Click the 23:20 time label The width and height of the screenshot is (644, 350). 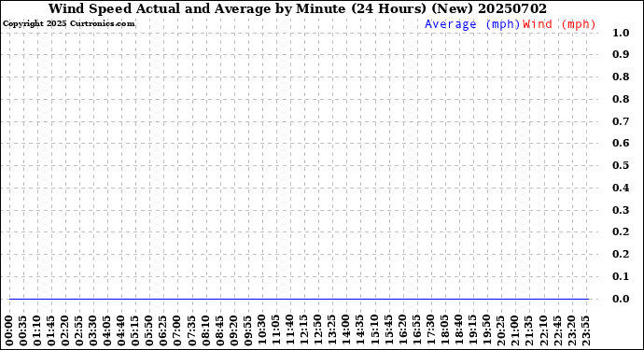(571, 331)
